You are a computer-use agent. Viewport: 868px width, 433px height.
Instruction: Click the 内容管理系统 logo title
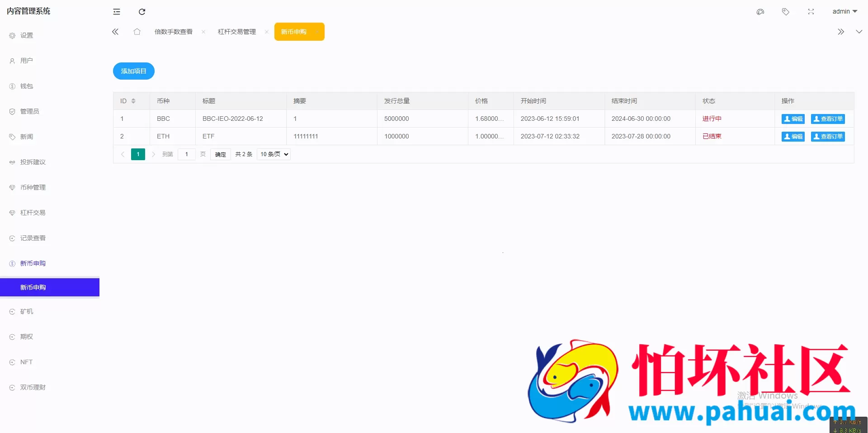click(28, 11)
